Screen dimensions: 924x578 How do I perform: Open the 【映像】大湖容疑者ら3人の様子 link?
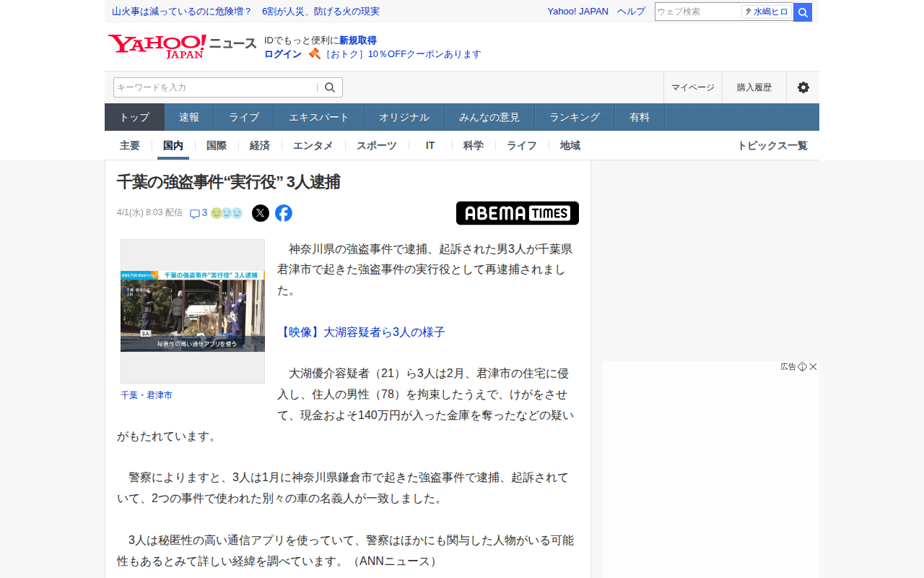361,332
